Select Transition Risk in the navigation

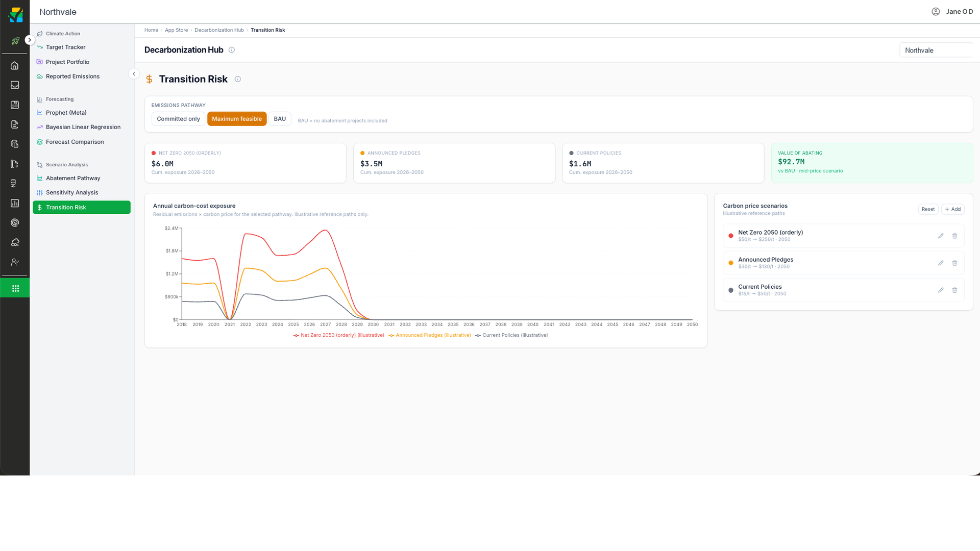pyautogui.click(x=82, y=207)
